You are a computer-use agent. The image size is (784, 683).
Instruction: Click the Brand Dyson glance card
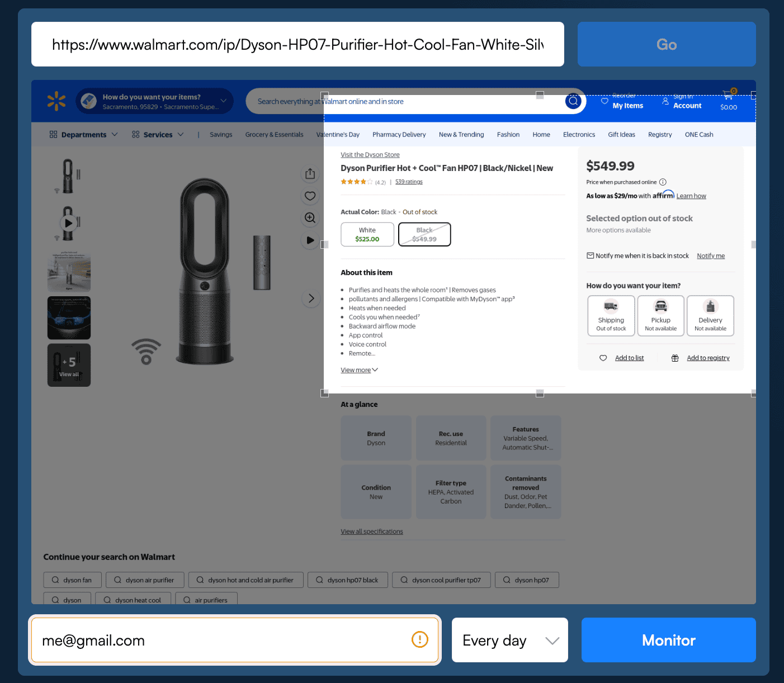point(376,438)
